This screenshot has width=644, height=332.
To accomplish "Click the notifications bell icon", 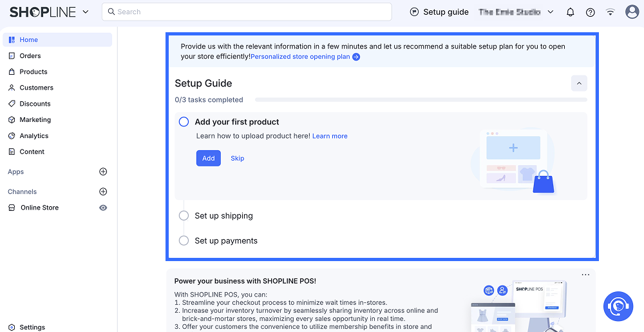I will point(570,12).
